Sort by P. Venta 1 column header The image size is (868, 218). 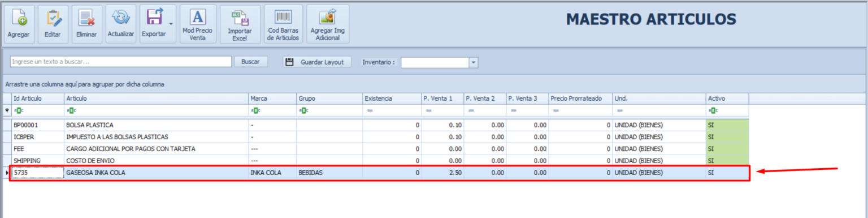(442, 99)
